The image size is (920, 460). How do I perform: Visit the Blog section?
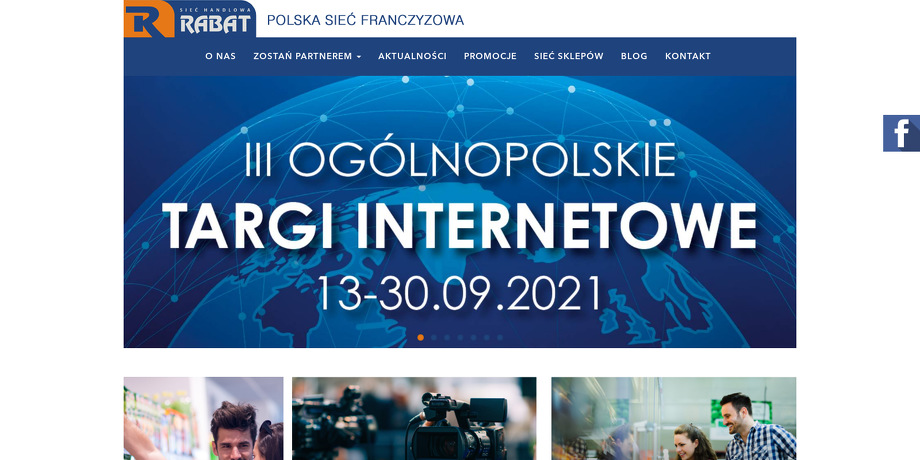point(634,56)
